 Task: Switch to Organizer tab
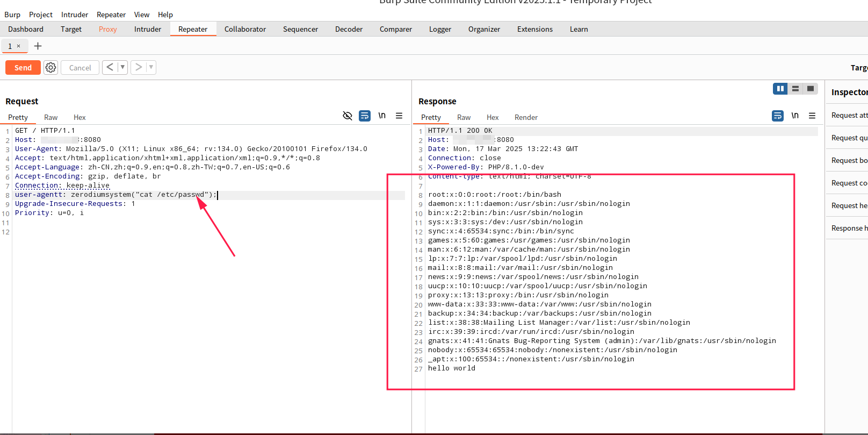pos(484,29)
